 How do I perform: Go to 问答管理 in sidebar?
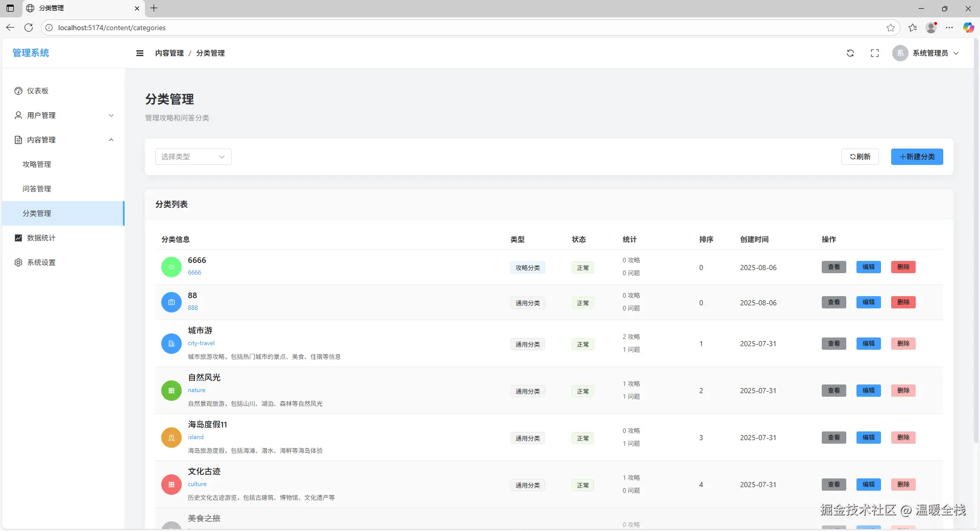tap(63, 189)
